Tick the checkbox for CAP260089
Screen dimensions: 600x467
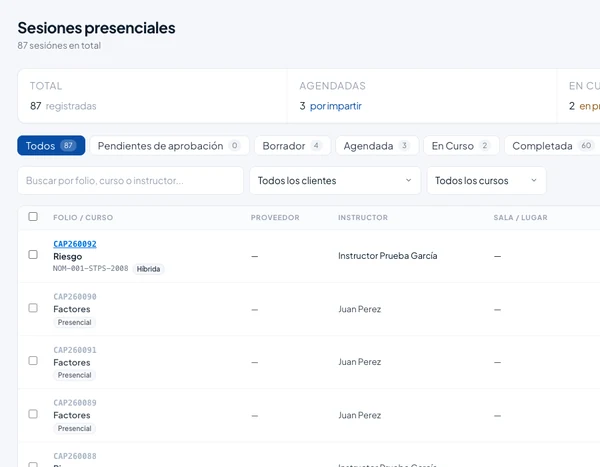pyautogui.click(x=33, y=414)
